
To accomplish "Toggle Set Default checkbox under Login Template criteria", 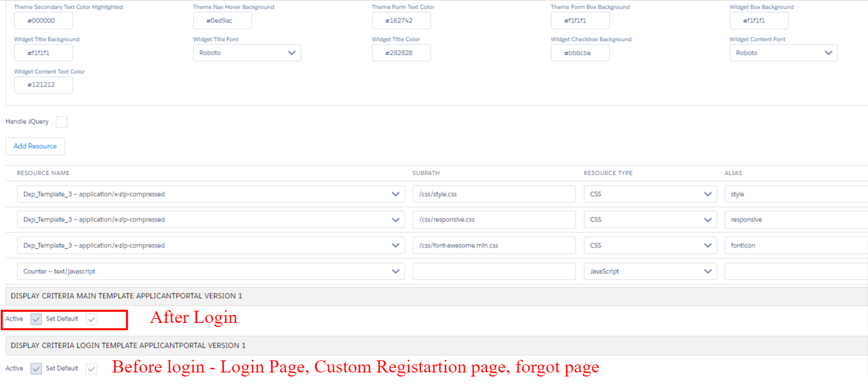I will pos(91,369).
